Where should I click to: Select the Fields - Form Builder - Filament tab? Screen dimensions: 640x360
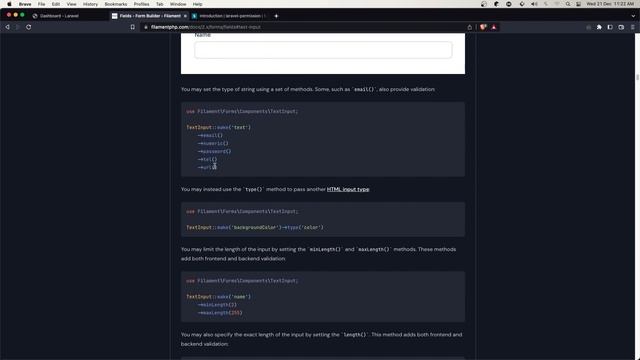click(x=148, y=16)
